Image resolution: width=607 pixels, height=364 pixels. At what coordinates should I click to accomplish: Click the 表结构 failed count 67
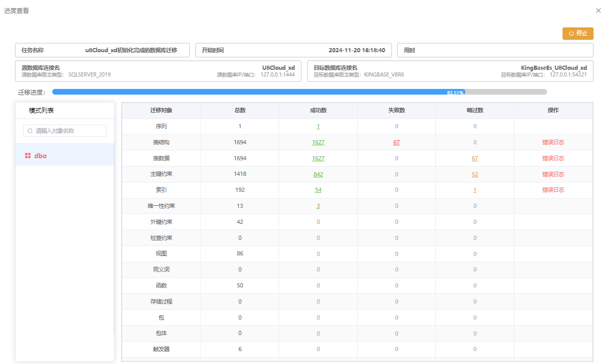[396, 142]
